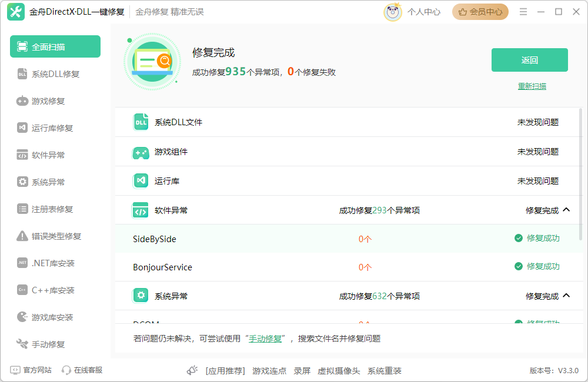Viewport: 588px width, 382px height.
Task: Click BonjourService 修复成功 check icon
Action: [x=519, y=267]
